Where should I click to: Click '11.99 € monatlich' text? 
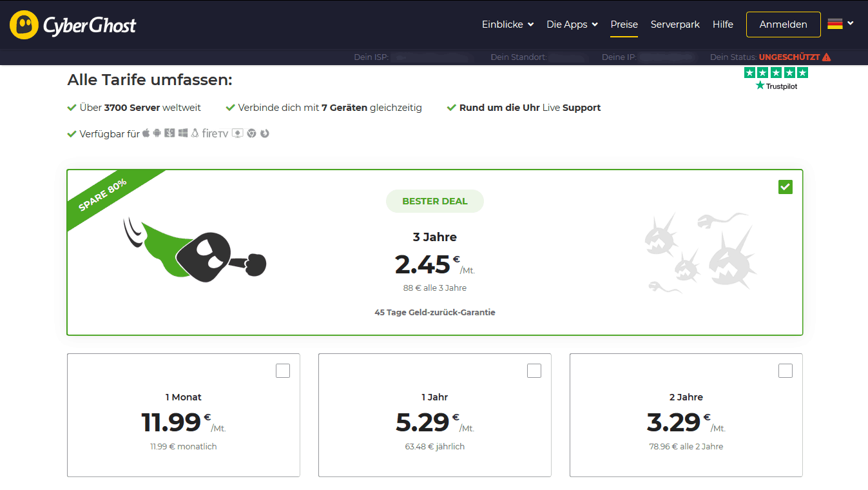point(184,446)
